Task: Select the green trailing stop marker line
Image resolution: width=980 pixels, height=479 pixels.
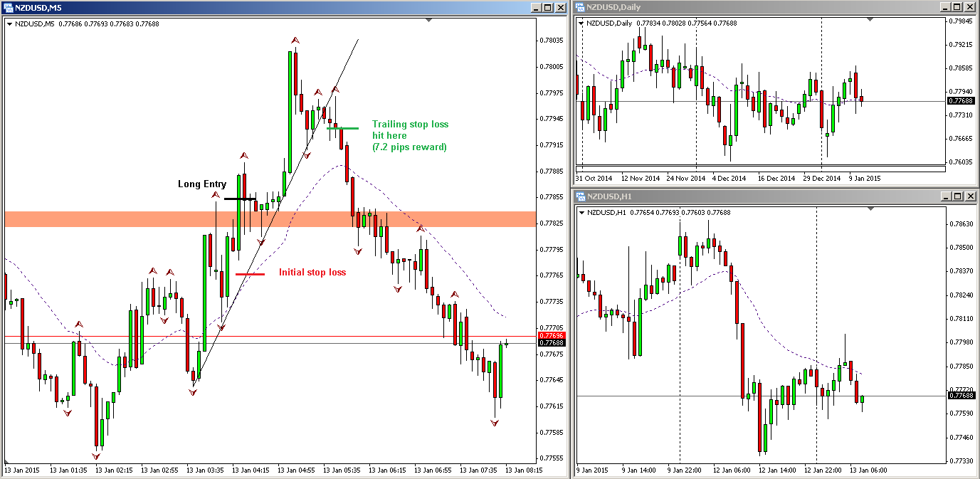Action: click(342, 128)
